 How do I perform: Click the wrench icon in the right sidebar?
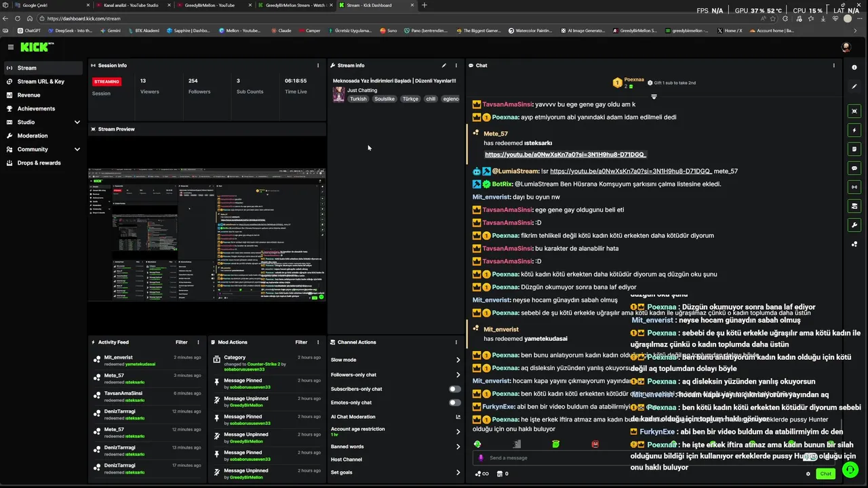click(x=854, y=225)
